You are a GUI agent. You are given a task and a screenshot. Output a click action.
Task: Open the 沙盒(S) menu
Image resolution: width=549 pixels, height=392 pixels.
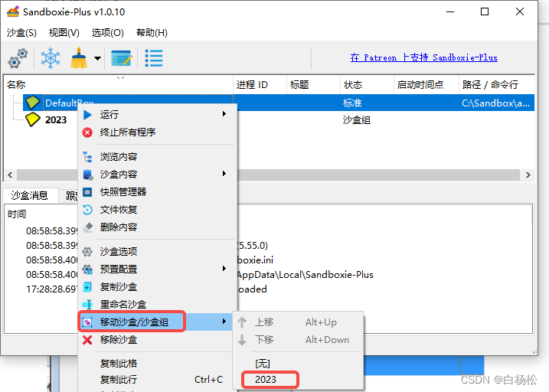click(x=21, y=33)
